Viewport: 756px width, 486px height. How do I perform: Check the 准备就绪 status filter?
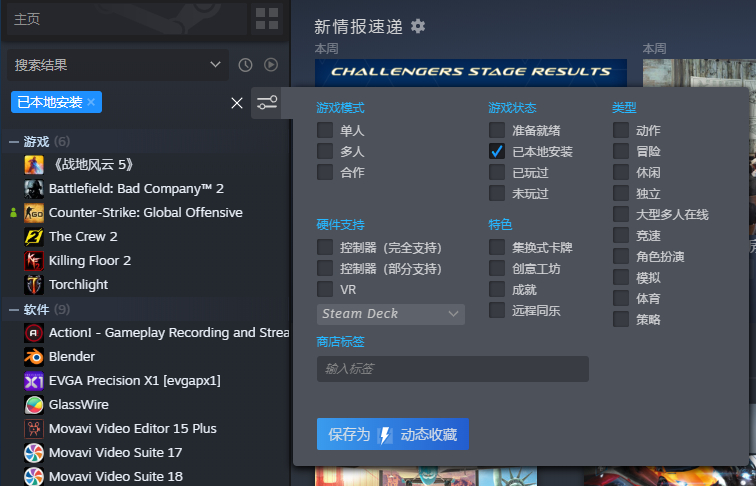[x=497, y=130]
